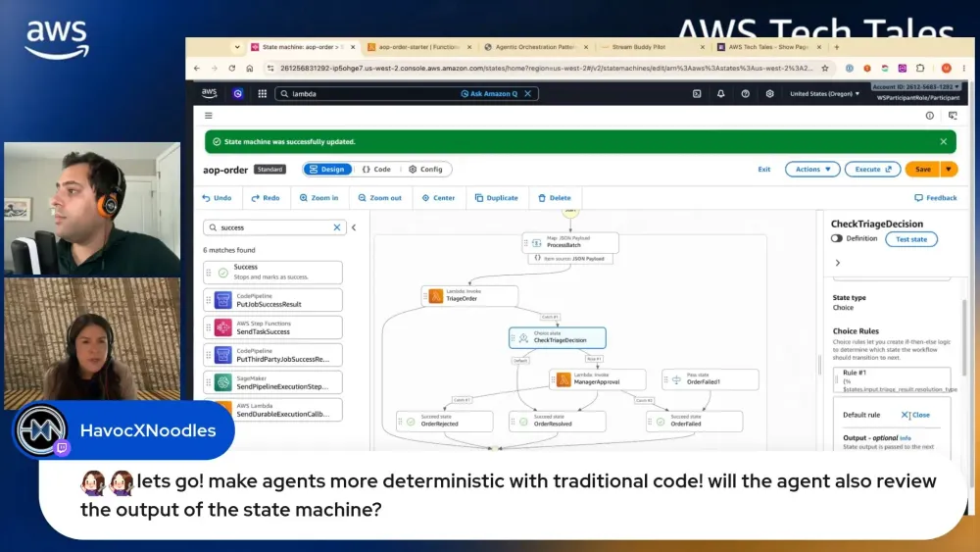The width and height of the screenshot is (980, 552).
Task: Bookmark this page with the star icon
Action: click(824, 68)
